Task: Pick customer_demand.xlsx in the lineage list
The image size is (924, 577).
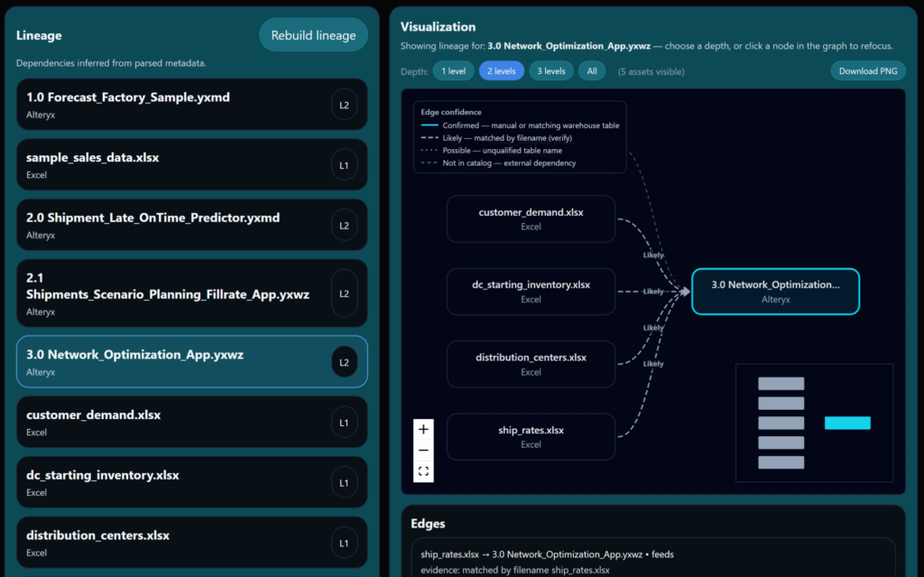Action: tap(192, 422)
